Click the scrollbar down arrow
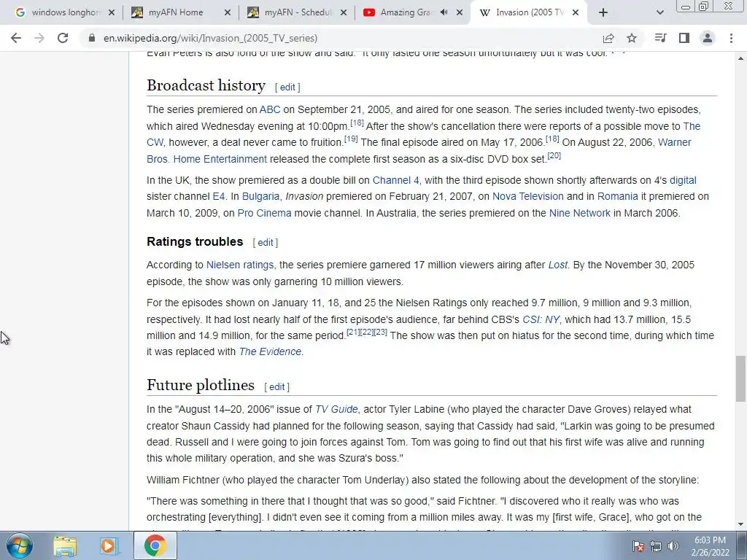 (741, 525)
